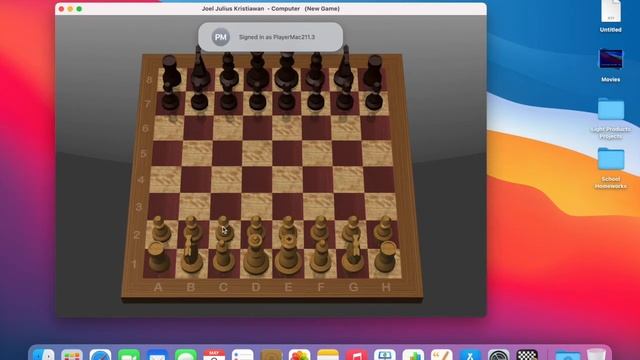
Task: Zoom the Chess window with green button
Action: point(79,9)
